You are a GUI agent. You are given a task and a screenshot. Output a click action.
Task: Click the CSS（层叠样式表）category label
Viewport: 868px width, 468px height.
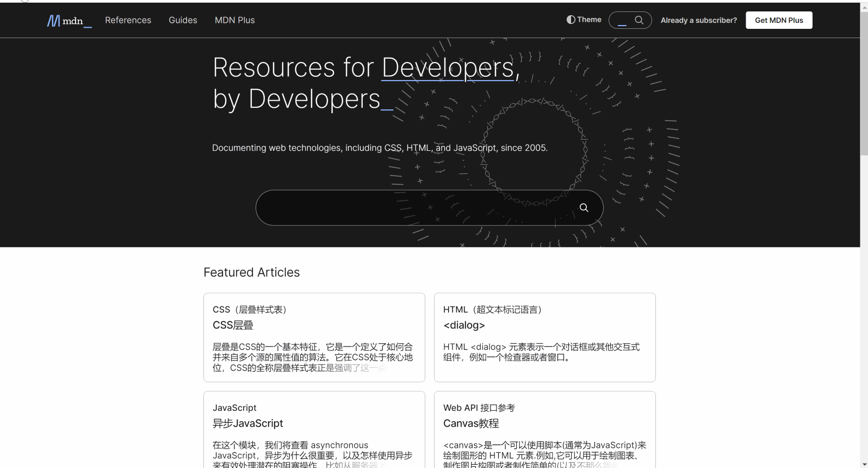(x=250, y=309)
